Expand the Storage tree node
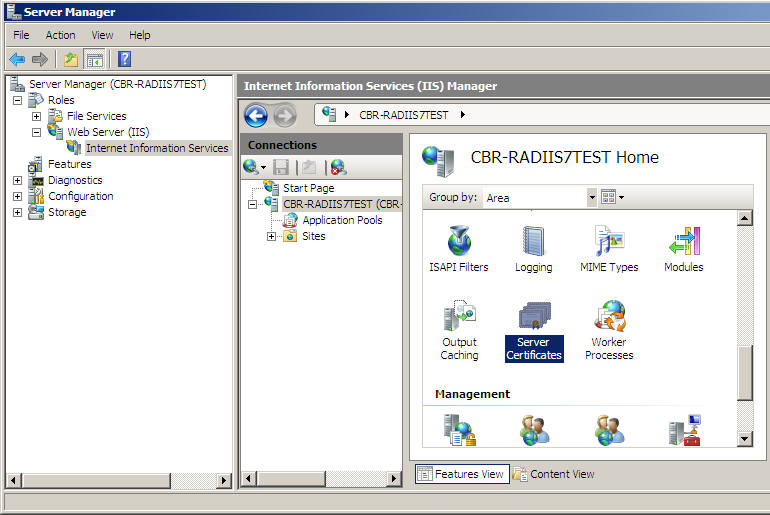 click(17, 213)
